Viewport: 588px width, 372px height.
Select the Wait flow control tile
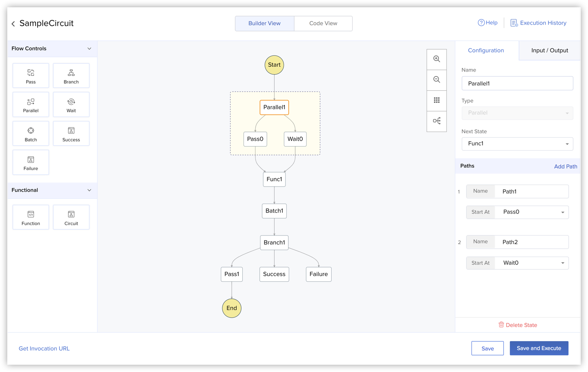[71, 104]
